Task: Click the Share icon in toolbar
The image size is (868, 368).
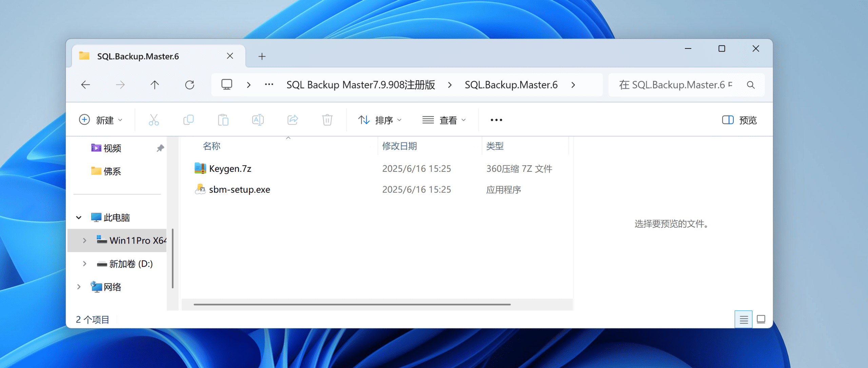Action: 293,120
